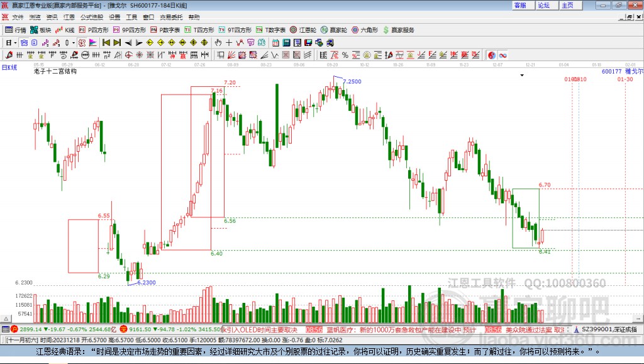This screenshot has height=364, width=644.
Task: Open the 窗口 menu
Action: point(148,17)
